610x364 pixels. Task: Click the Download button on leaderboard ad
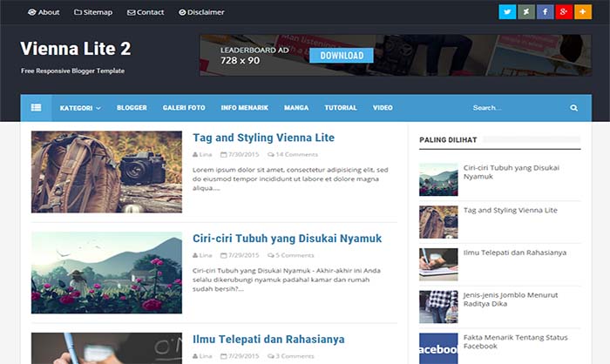pos(342,56)
